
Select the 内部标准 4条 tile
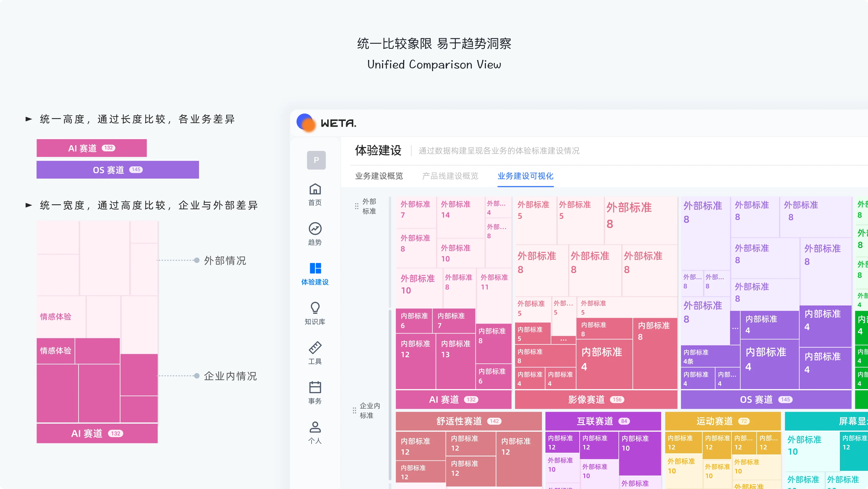point(710,356)
